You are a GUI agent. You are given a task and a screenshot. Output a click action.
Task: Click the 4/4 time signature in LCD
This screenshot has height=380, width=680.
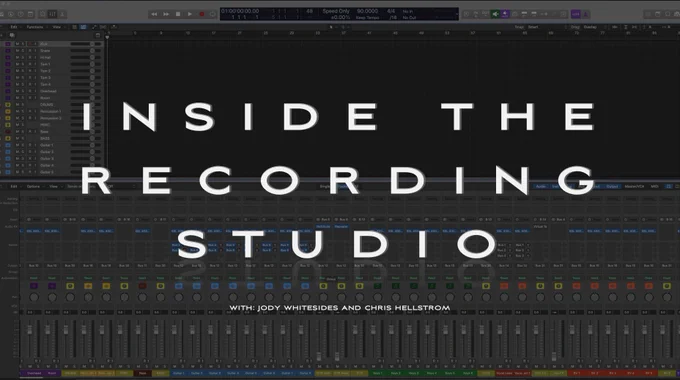coord(391,11)
